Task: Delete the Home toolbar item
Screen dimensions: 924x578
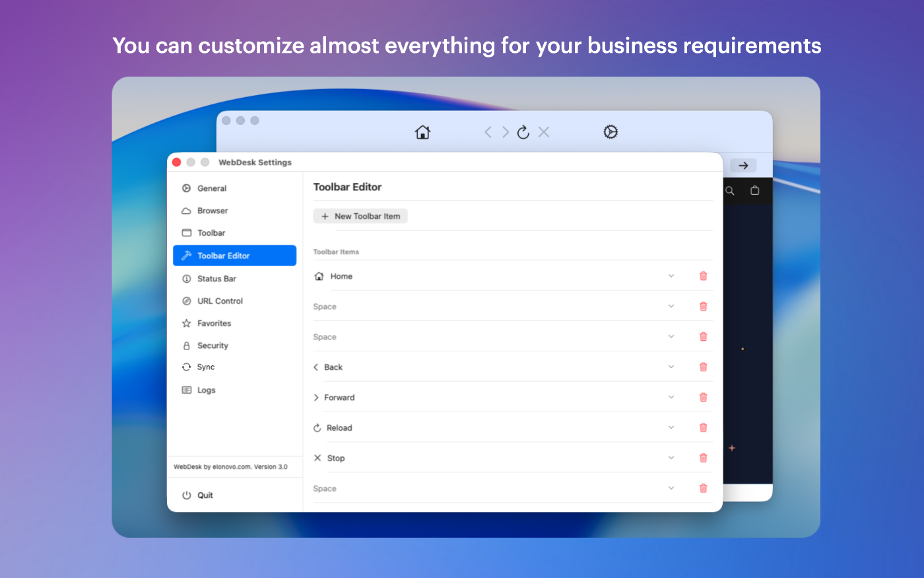Action: coord(703,276)
